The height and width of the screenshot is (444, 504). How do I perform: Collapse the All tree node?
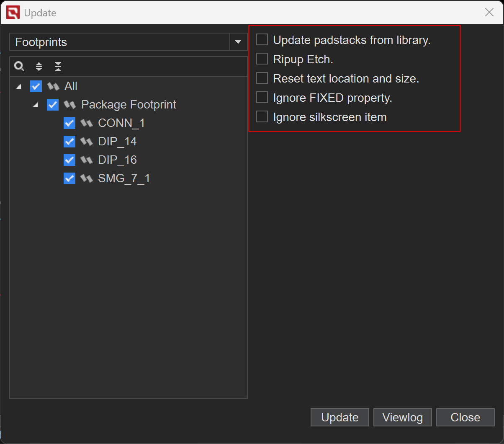tap(18, 86)
